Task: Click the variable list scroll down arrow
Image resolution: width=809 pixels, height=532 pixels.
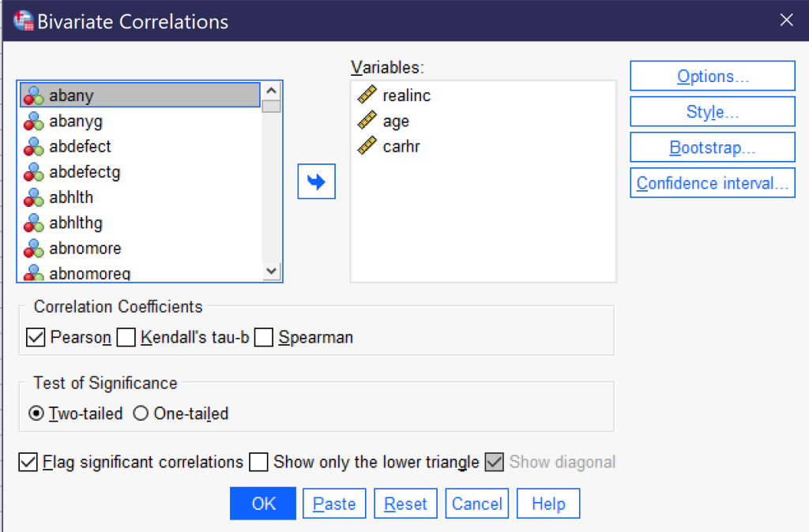Action: click(x=272, y=271)
